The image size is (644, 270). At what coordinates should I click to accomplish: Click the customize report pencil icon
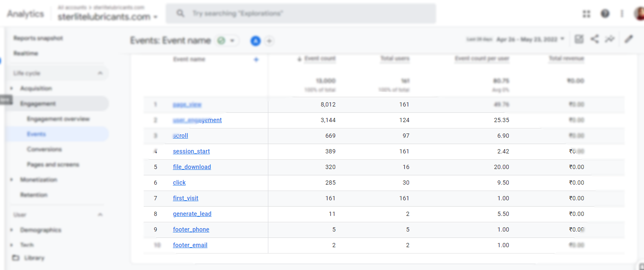pos(629,39)
